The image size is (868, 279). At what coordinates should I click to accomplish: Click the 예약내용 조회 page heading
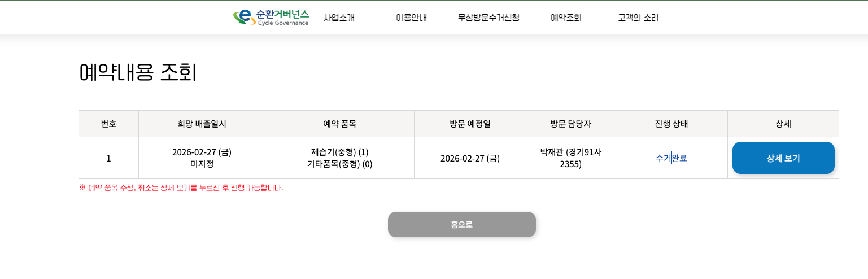tap(138, 72)
